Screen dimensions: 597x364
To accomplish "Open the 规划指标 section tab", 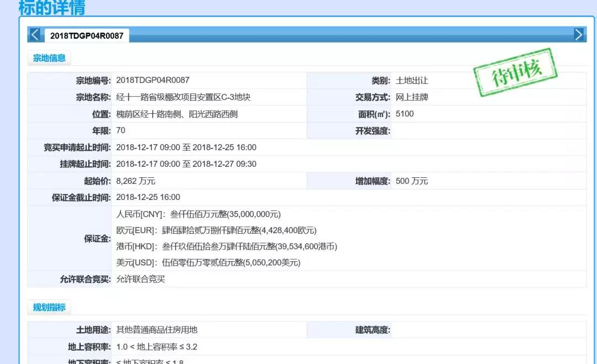I will (49, 308).
